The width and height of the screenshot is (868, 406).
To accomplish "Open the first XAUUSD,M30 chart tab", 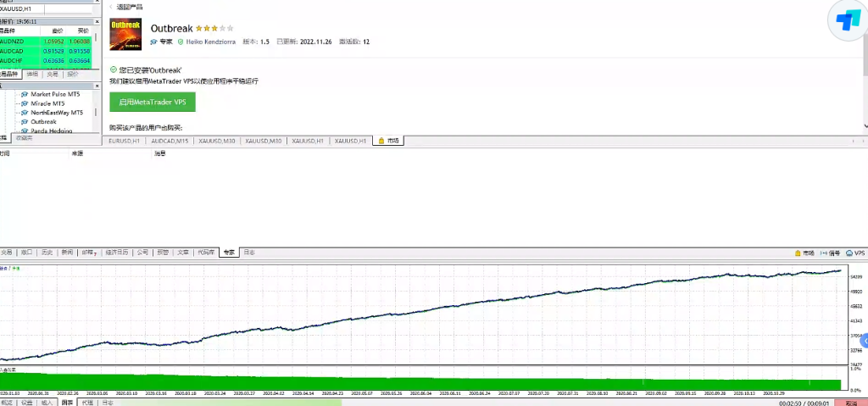I will click(x=217, y=141).
